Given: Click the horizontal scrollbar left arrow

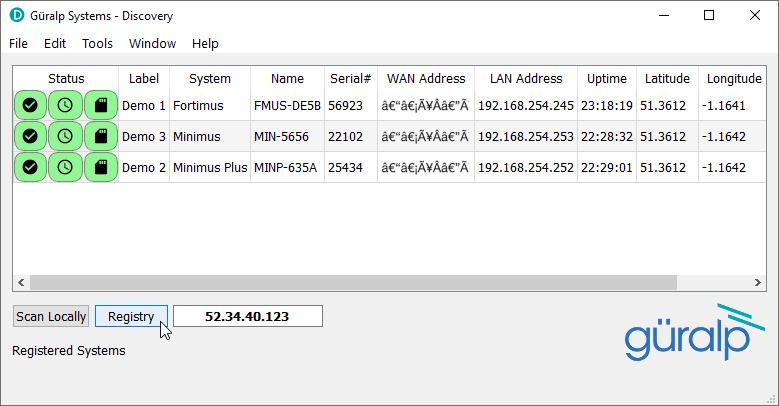Looking at the screenshot, I should click(21, 282).
